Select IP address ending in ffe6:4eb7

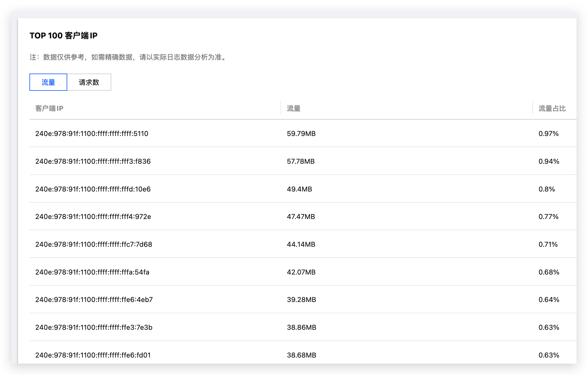(x=94, y=300)
